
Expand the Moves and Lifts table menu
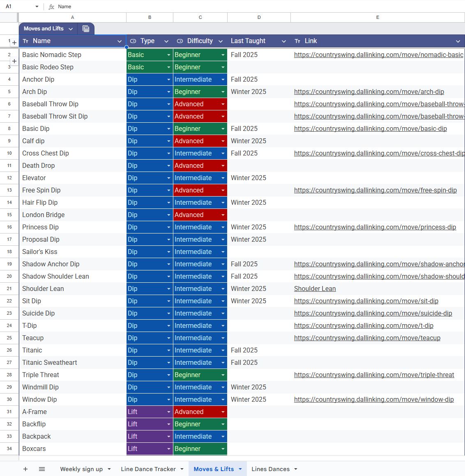click(71, 29)
